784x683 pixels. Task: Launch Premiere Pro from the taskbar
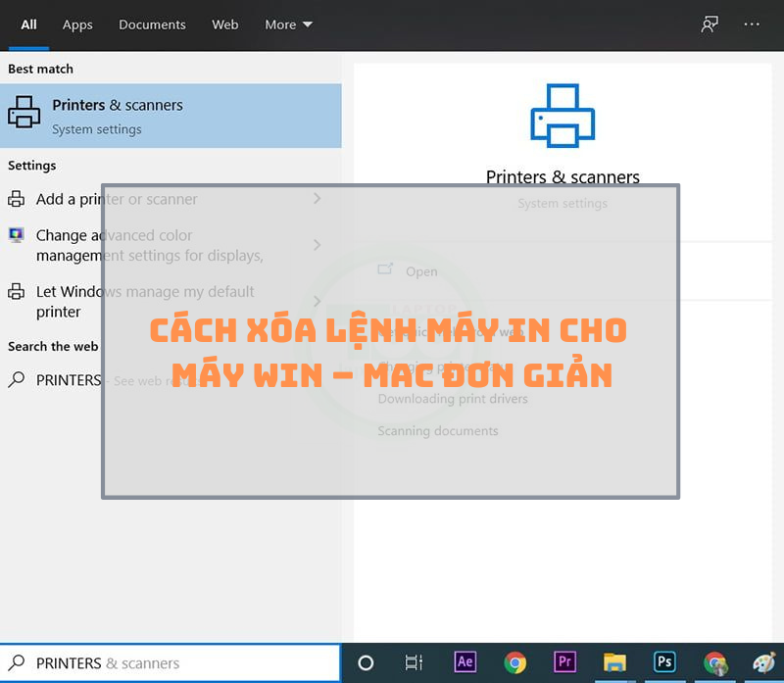pyautogui.click(x=564, y=662)
